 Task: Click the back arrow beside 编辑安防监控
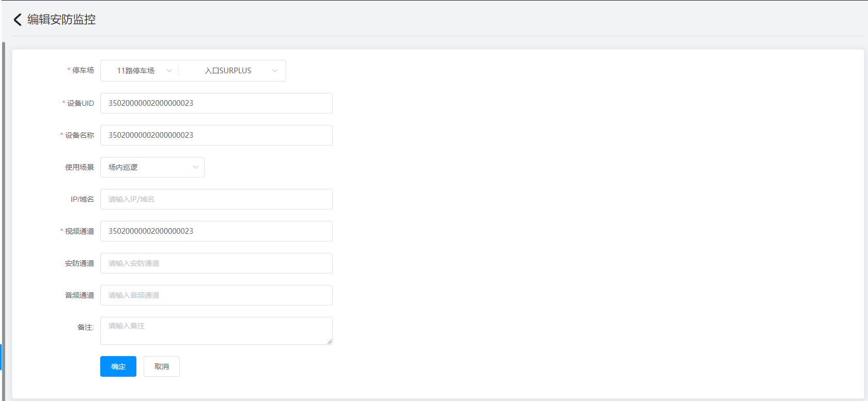[18, 20]
